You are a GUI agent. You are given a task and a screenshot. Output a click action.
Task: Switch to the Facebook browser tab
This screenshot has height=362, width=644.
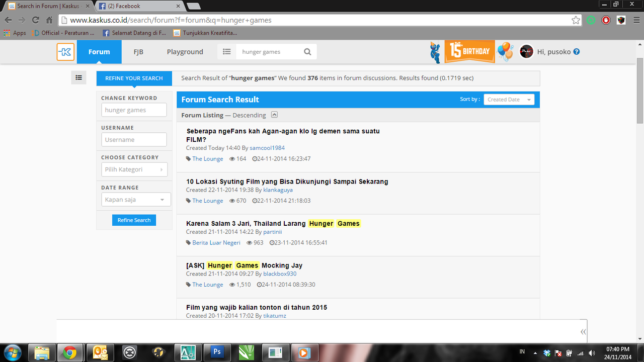pos(137,6)
